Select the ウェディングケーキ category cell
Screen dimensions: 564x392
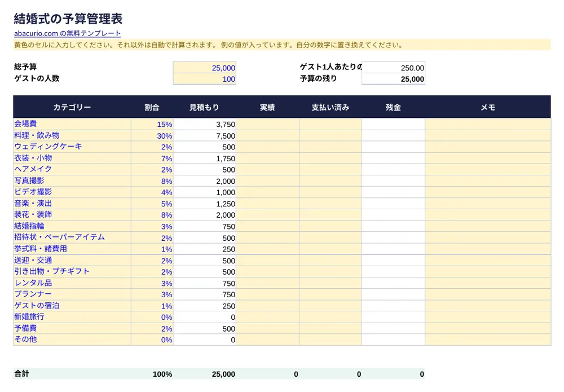click(72, 147)
